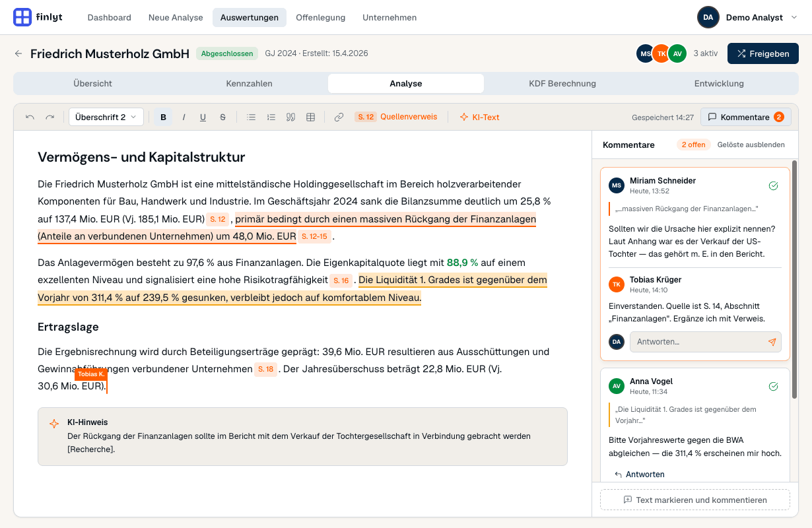Click the S. 12 source badge in text
Image resolution: width=812 pixels, height=528 pixels.
click(218, 219)
